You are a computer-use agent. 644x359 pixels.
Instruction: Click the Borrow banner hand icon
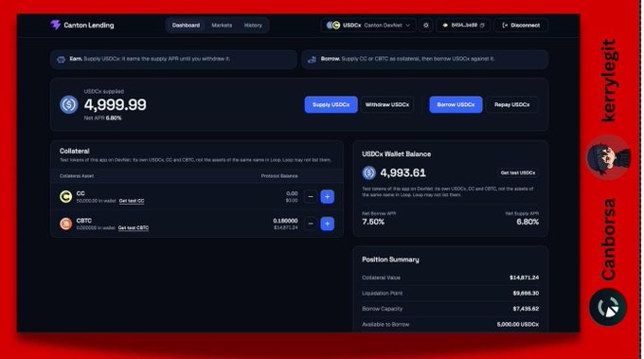[313, 59]
